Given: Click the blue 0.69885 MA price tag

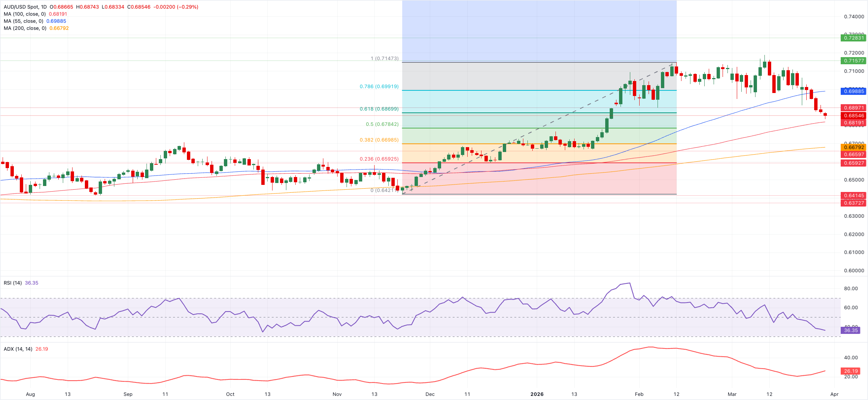Looking at the screenshot, I should coord(853,91).
